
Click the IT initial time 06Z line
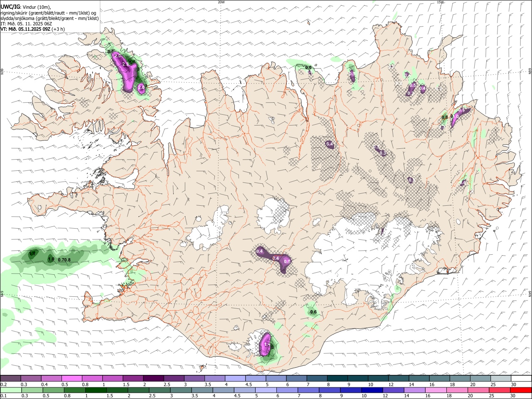click(26, 24)
